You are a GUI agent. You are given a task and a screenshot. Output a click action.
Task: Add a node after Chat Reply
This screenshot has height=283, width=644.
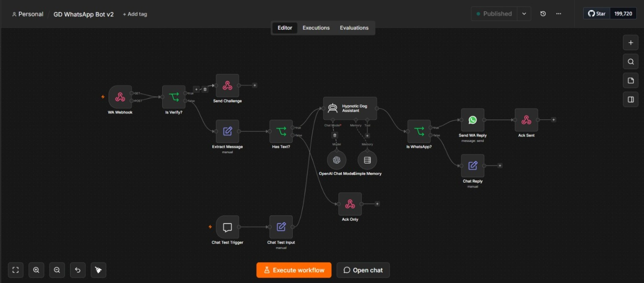pos(500,165)
